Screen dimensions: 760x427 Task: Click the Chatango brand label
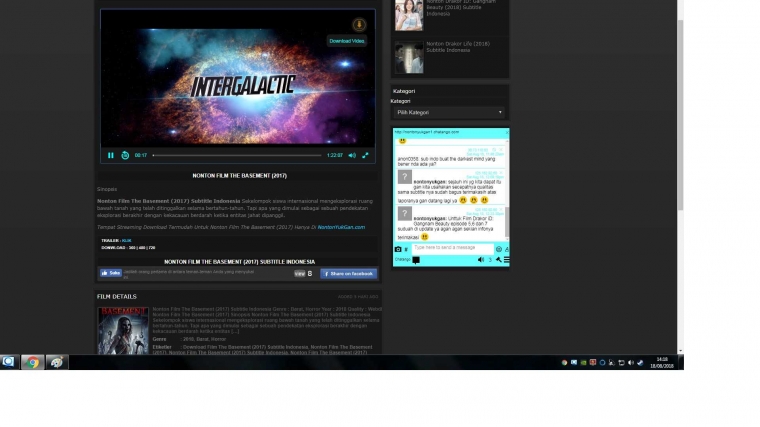point(402,260)
